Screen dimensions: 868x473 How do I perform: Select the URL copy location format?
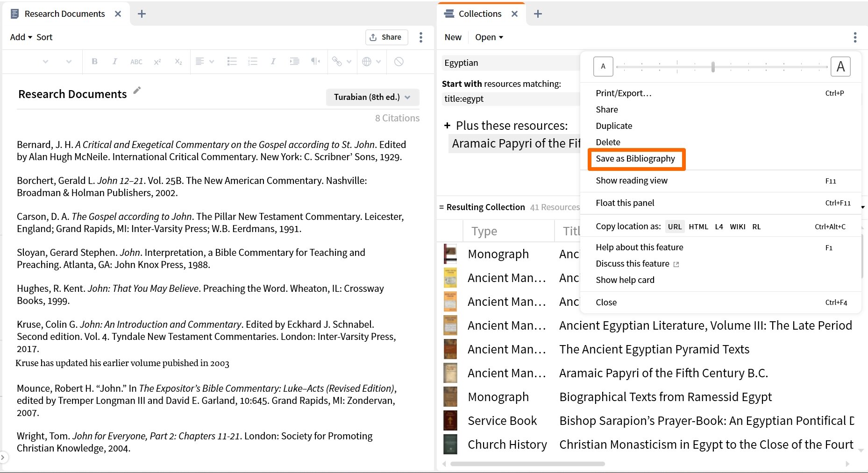pyautogui.click(x=674, y=227)
